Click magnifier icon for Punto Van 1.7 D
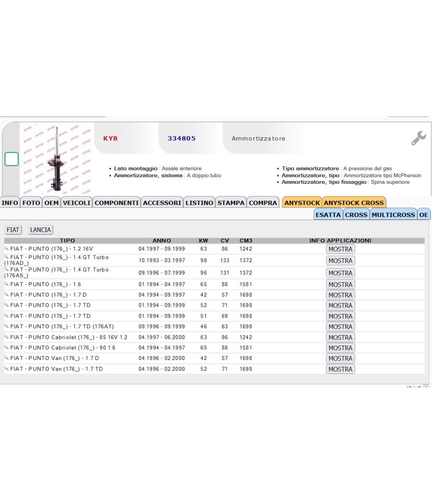432x504 pixels. 6,358
